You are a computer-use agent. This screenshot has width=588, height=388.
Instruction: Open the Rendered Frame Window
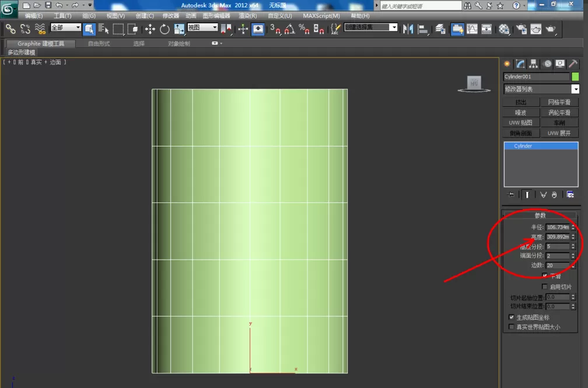(536, 29)
